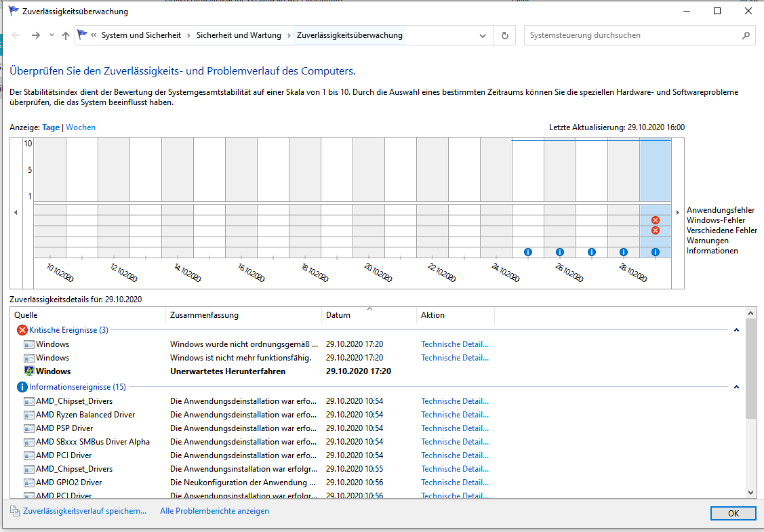Select Zuverlässigkeitsüberwachung breadcrumb
The image size is (764, 532).
point(349,35)
